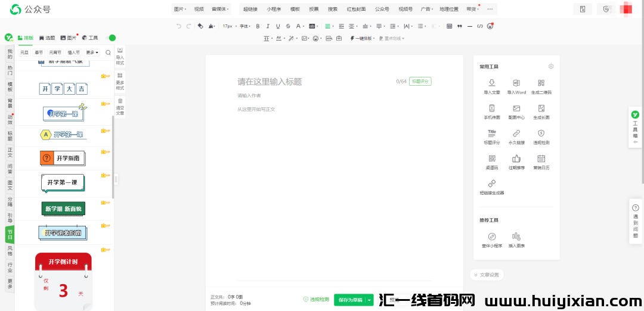Screen dimensions: 644x311
Task: Toggle the green plugin switch off
Action: pos(110,38)
